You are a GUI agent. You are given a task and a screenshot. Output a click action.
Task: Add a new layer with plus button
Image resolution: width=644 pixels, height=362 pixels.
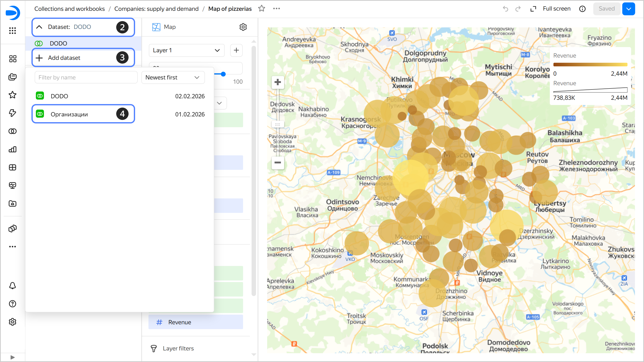[x=236, y=50]
